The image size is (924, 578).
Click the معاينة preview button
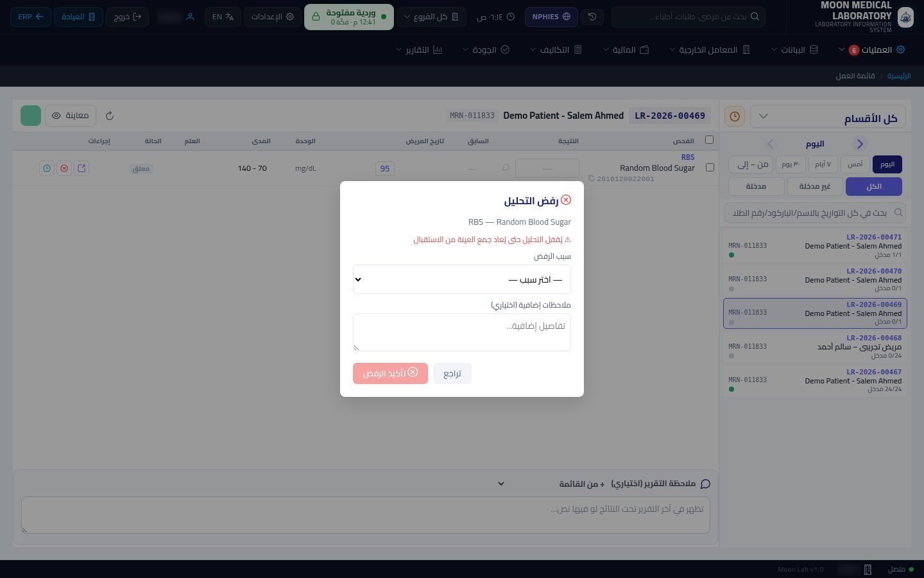70,116
